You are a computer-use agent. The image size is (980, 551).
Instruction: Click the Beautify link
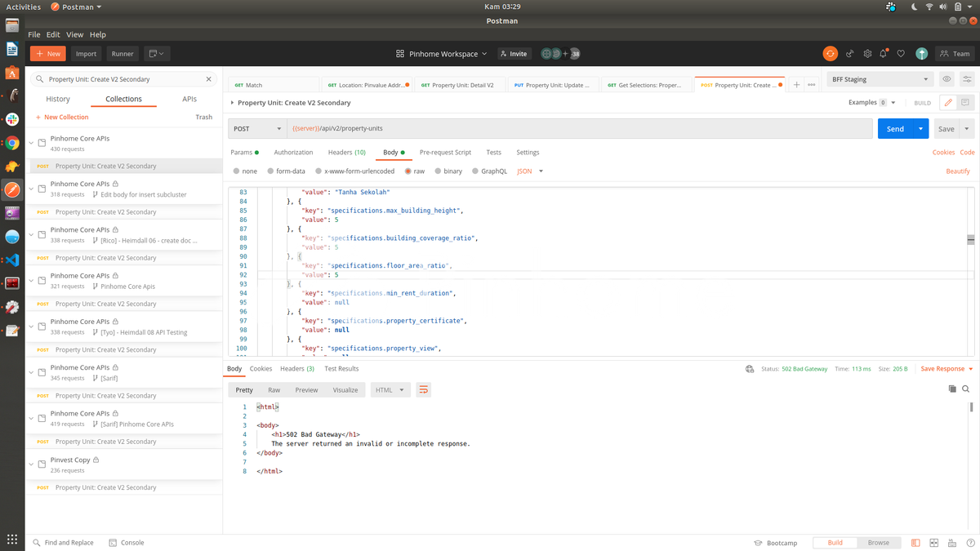[x=958, y=171]
